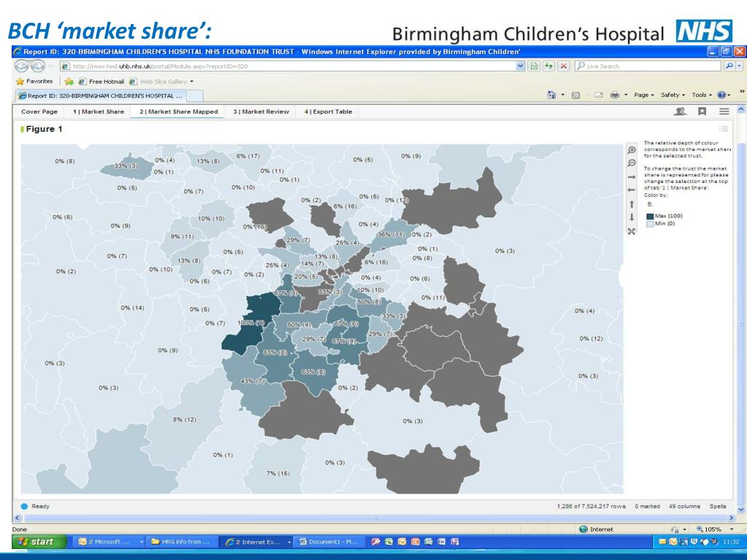Click the map region labeled 36% (11)
The height and width of the screenshot is (560, 747).
[x=391, y=235]
